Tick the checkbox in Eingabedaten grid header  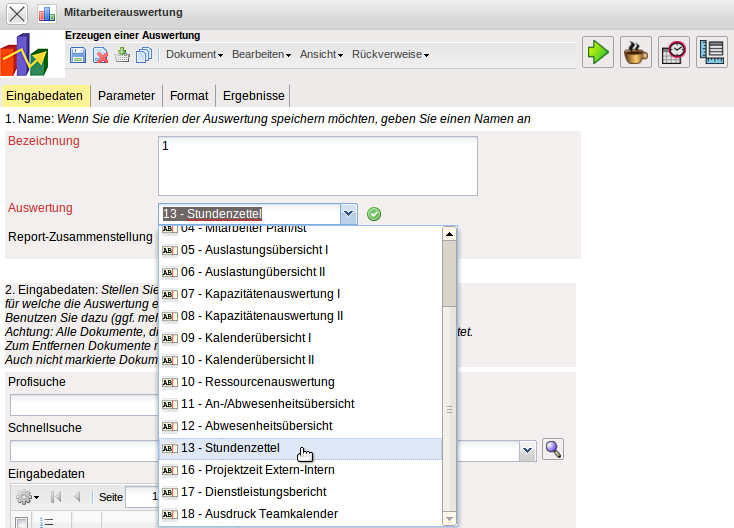[21, 521]
